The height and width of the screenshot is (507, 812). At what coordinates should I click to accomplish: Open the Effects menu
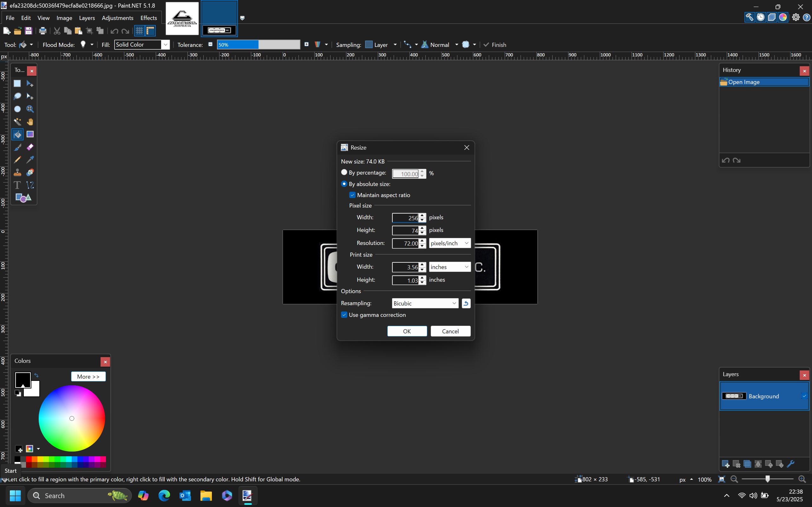pos(148,18)
